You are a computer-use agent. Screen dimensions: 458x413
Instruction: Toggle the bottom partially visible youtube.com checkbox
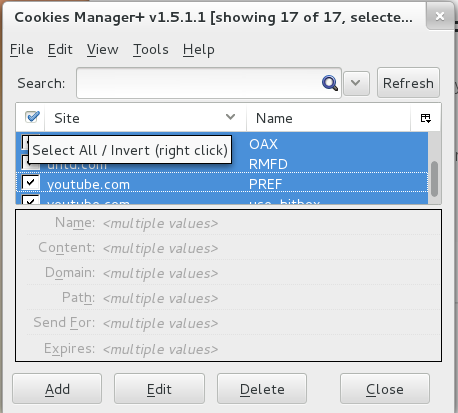click(x=31, y=200)
